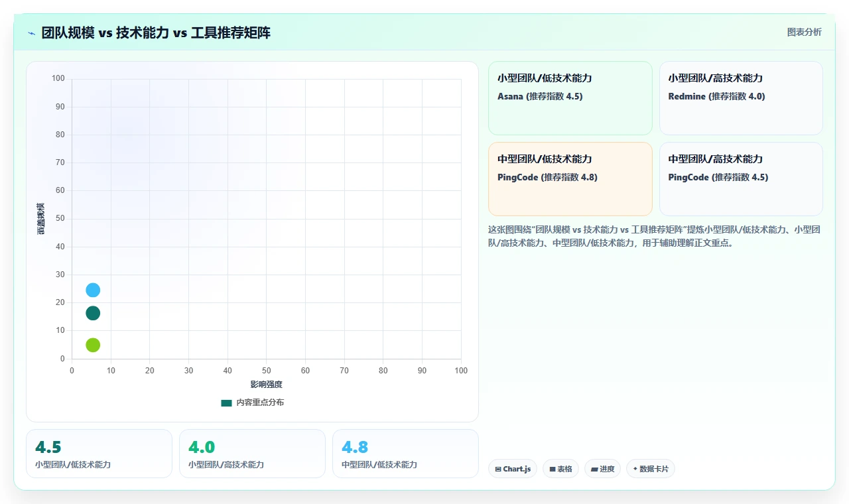The image size is (849, 504).
Task: Click the Asana (推荐指数 4.5) text
Action: 540,96
